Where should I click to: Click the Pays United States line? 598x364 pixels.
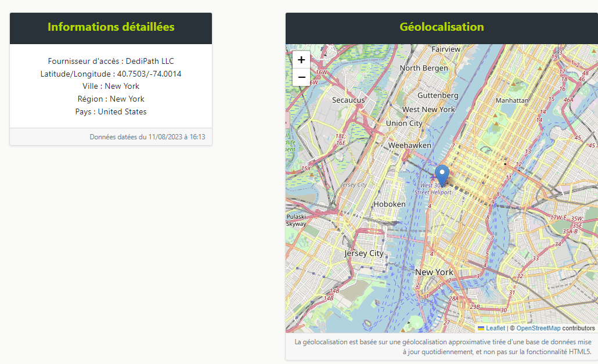[x=111, y=111]
